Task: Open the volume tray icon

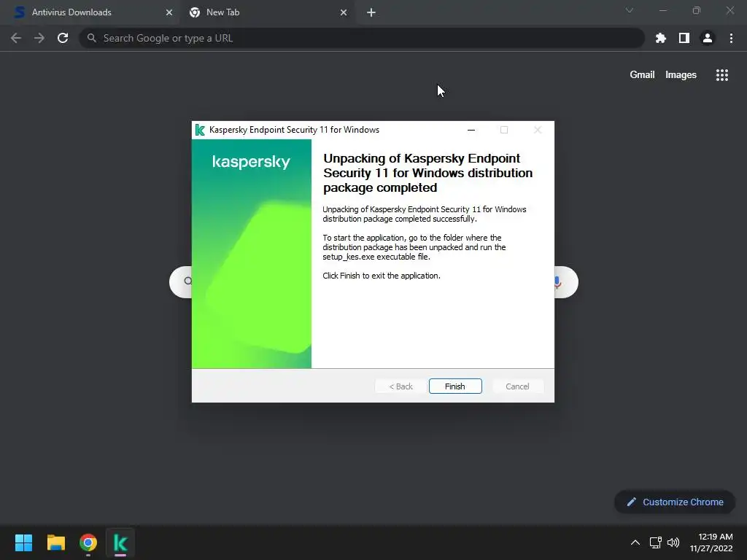Action: pos(673,542)
